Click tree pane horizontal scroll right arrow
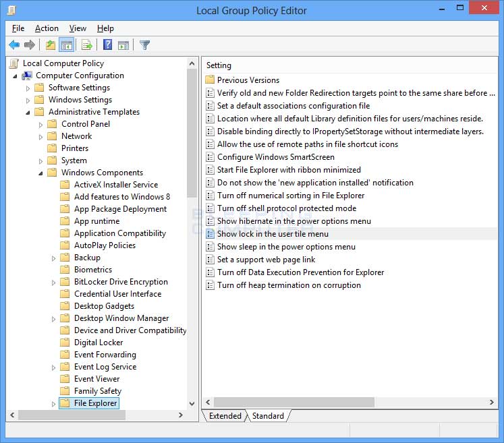 pos(181,415)
